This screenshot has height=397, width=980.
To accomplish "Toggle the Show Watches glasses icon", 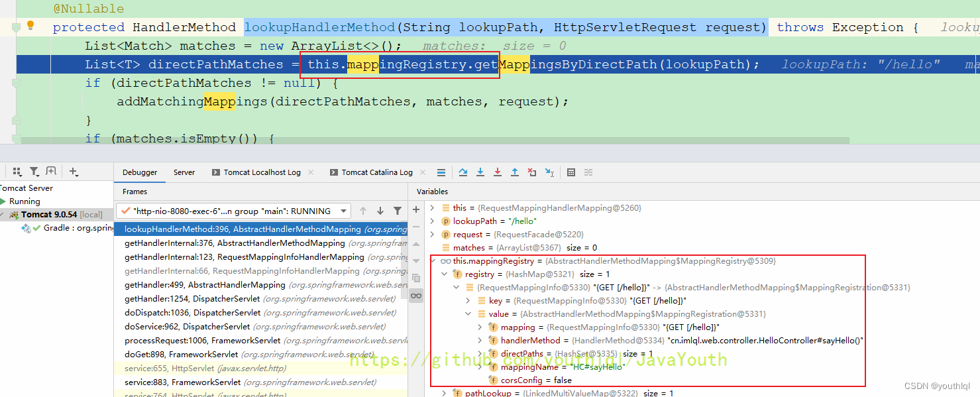I will 416,296.
